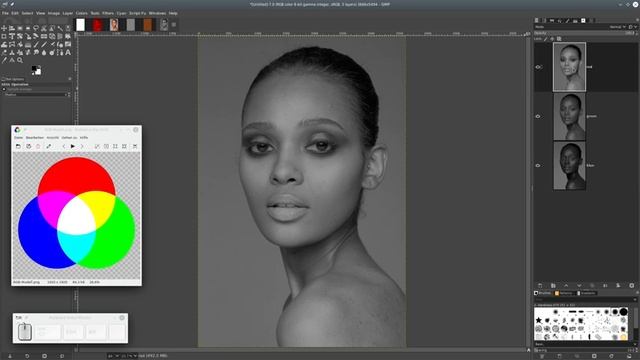640x360 pixels.
Task: Click the white background color swatch
Action: 38,72
